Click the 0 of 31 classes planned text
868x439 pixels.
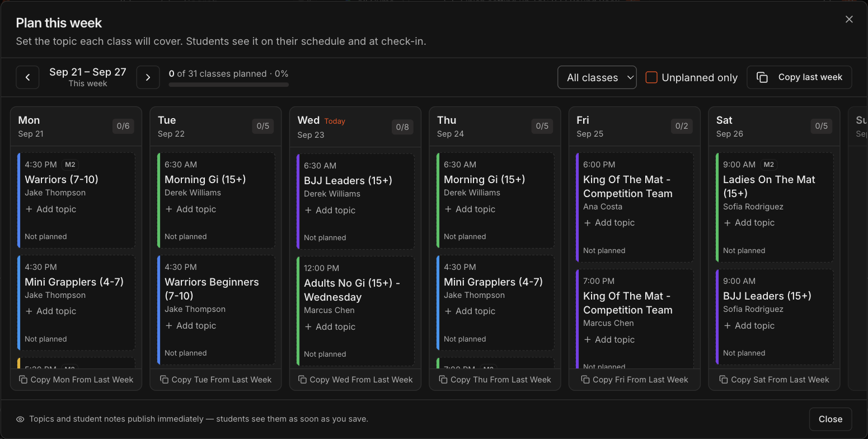click(x=228, y=73)
